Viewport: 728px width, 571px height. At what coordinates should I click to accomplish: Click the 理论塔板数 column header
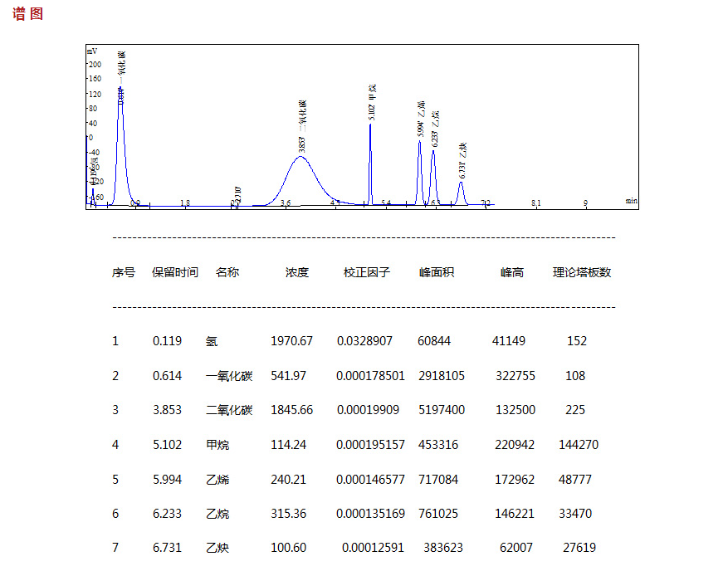pyautogui.click(x=582, y=272)
